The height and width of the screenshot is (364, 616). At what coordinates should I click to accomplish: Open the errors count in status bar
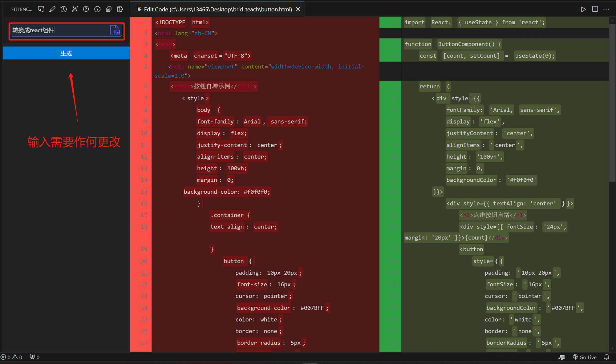tap(6, 357)
